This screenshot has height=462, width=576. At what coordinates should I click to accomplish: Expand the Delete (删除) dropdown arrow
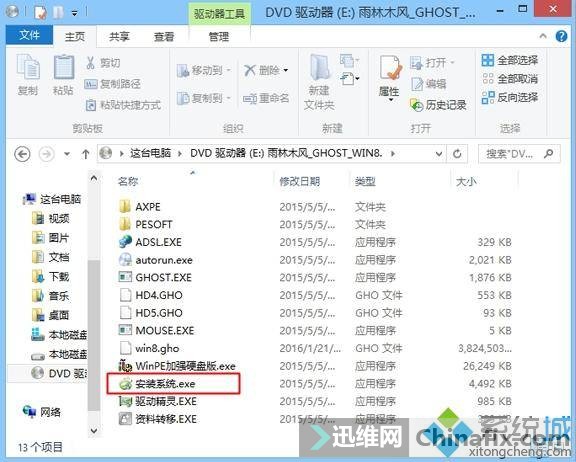click(285, 70)
